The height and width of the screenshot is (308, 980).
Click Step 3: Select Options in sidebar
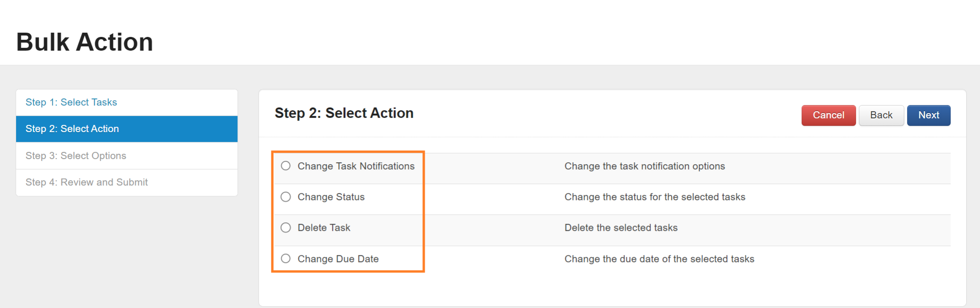pos(76,156)
